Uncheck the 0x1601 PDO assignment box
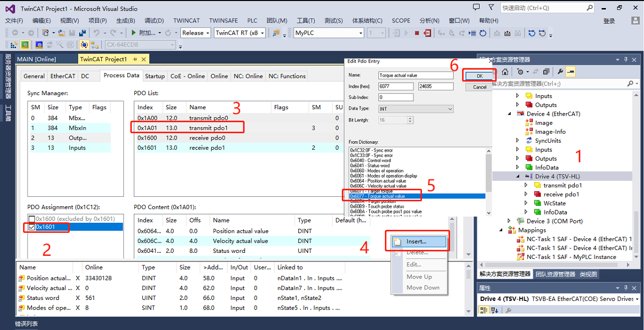The image size is (644, 330). coord(32,227)
